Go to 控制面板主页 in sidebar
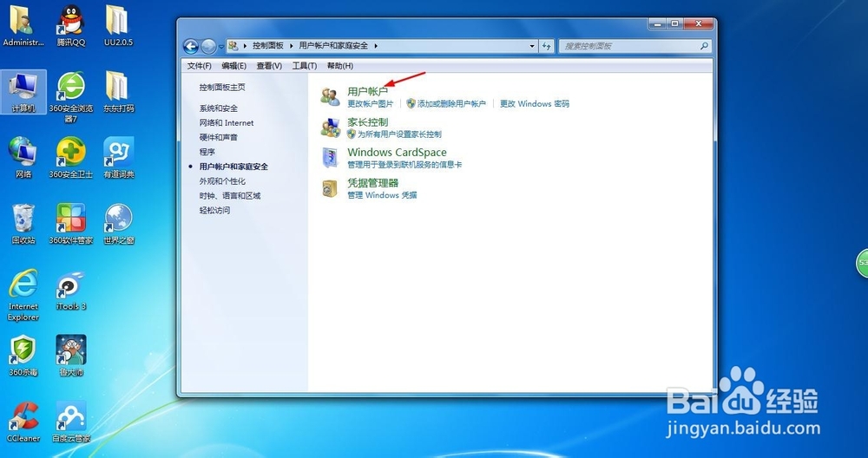868x458 pixels. (x=222, y=88)
